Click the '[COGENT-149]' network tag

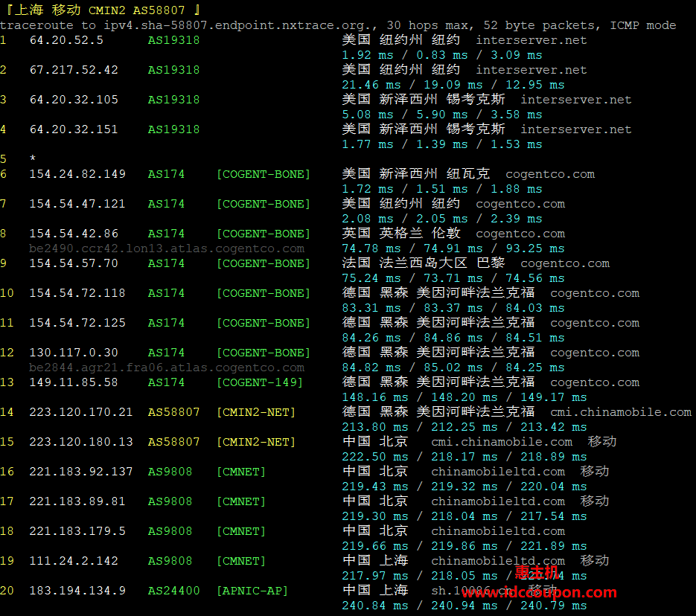pos(260,382)
